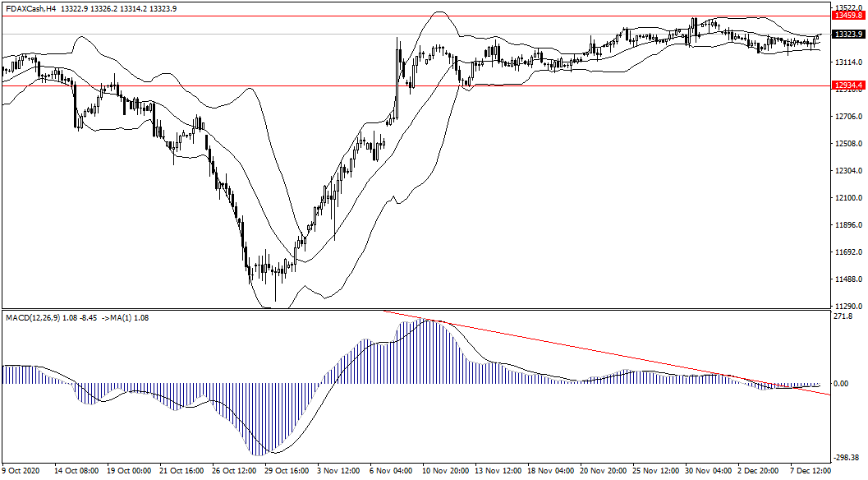Click the 271.8 MACD scale value
The height and width of the screenshot is (480, 868).
coord(842,316)
